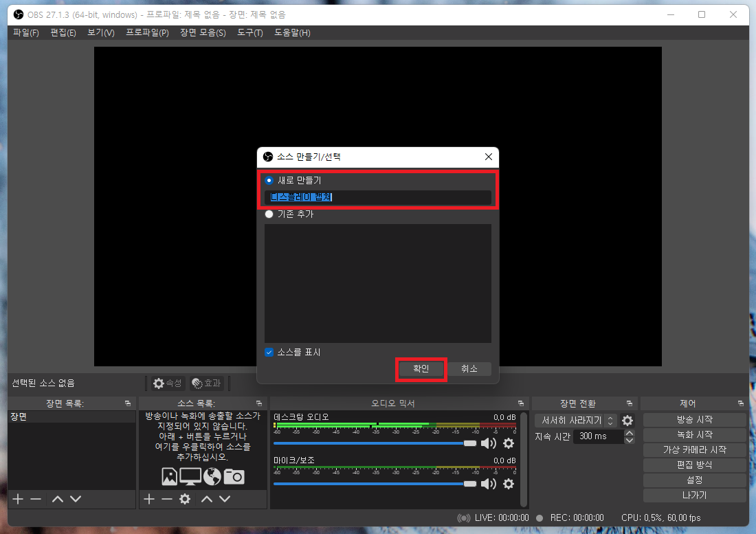Open the 파일(F) menu
756x534 pixels.
coord(26,33)
